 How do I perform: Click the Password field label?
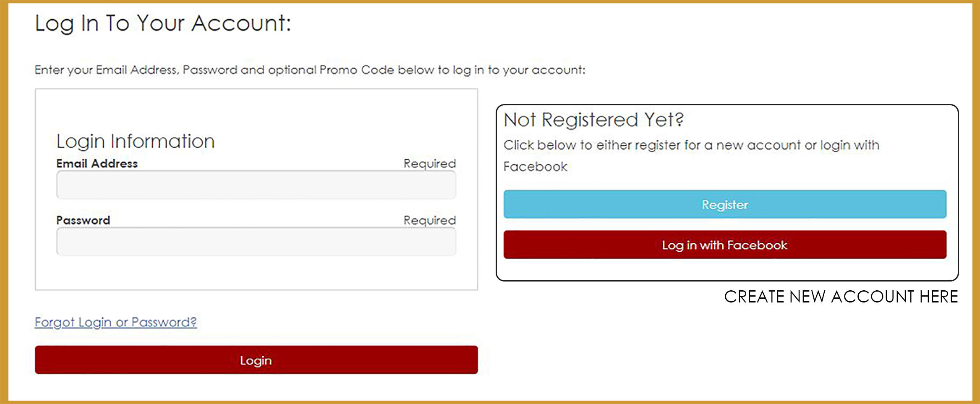click(83, 220)
